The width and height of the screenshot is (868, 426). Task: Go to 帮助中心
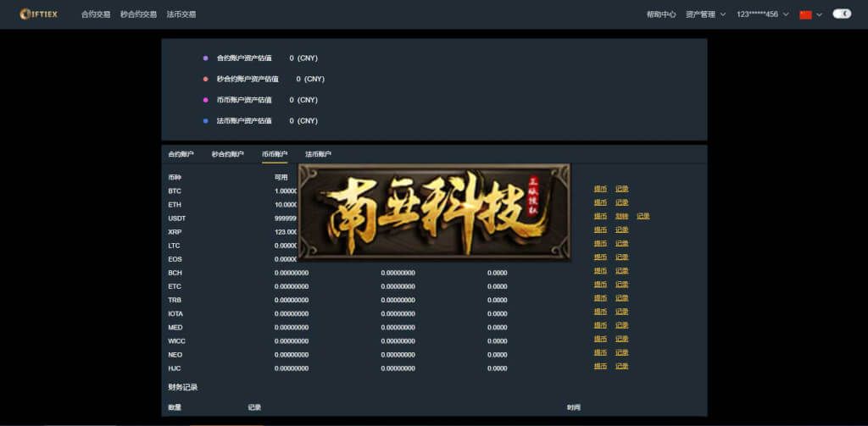point(661,14)
